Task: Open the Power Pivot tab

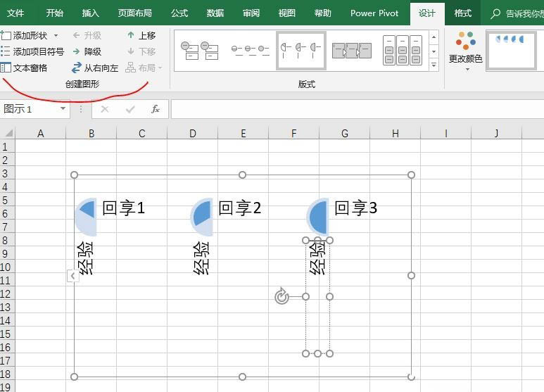Action: click(x=374, y=13)
